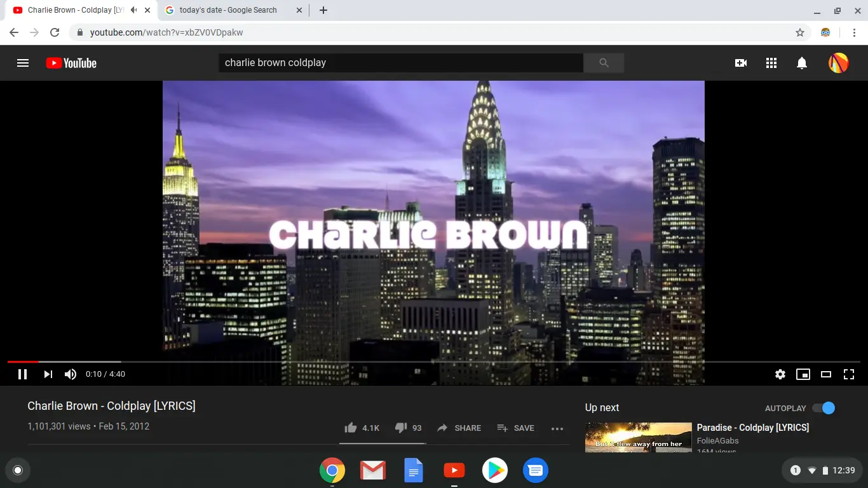Viewport: 868px width, 488px height.
Task: Open Play Store from the shelf
Action: [x=495, y=470]
